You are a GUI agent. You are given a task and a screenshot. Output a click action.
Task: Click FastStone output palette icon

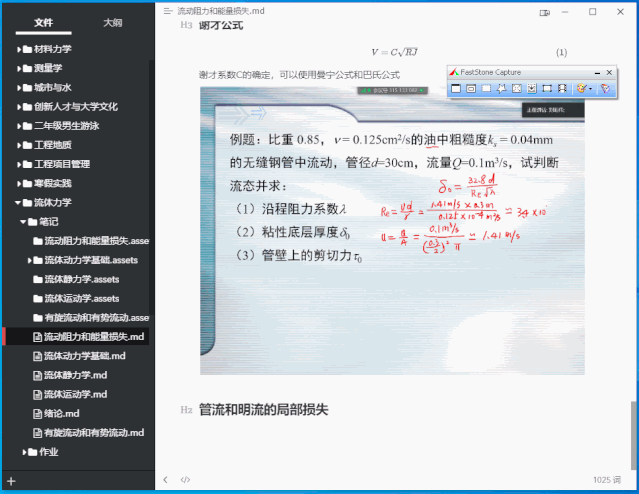click(581, 88)
